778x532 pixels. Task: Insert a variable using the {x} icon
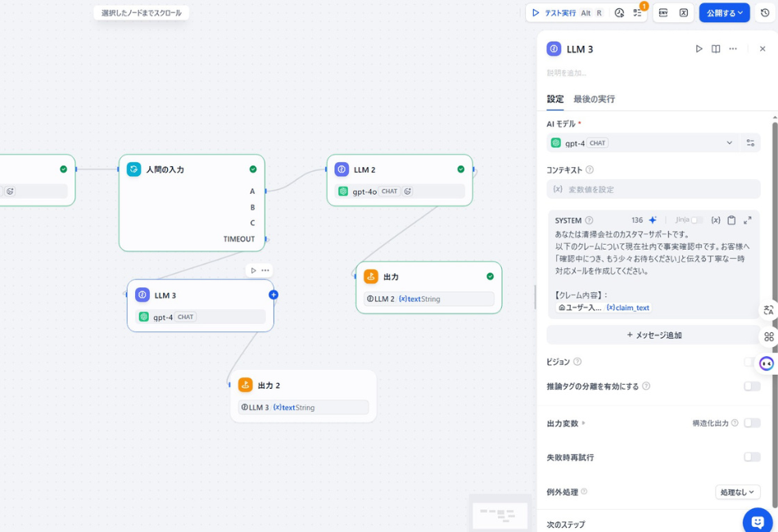[715, 219]
